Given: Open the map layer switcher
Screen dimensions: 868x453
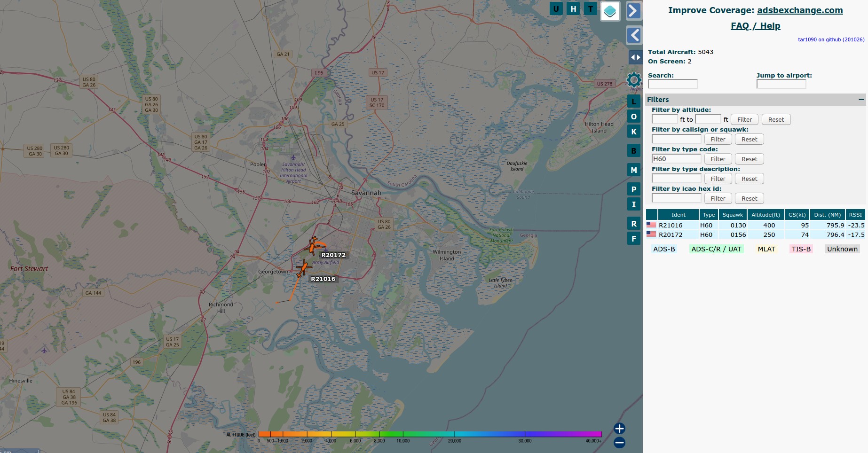Looking at the screenshot, I should coord(610,11).
